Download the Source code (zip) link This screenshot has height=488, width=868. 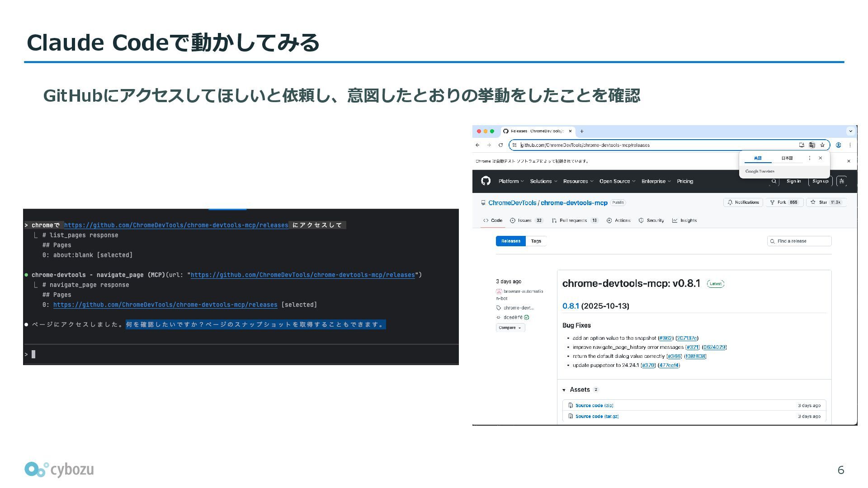594,405
